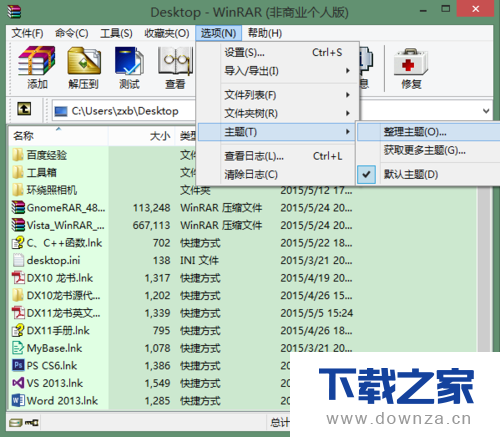Screen dimensions: 500x437
Task: Expand the 导入/导出(I) submenu
Action: [277, 71]
